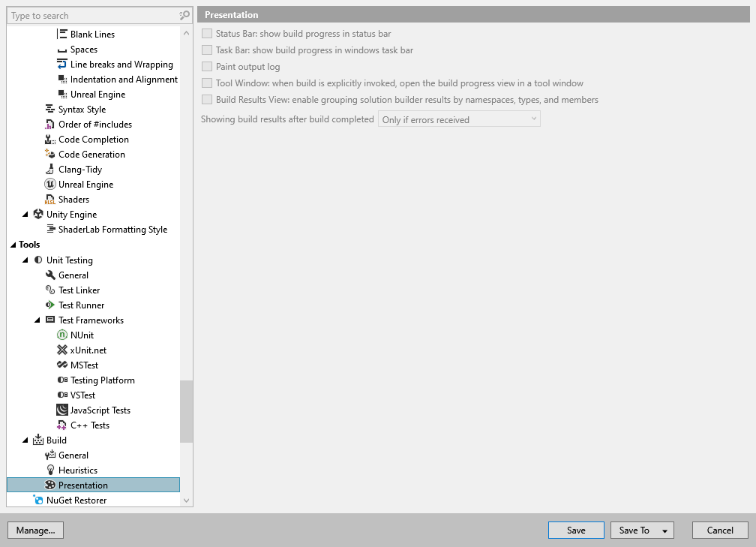Open the indented Unreal Engine formatting page
Screen dimensions: 756x547
(97, 94)
